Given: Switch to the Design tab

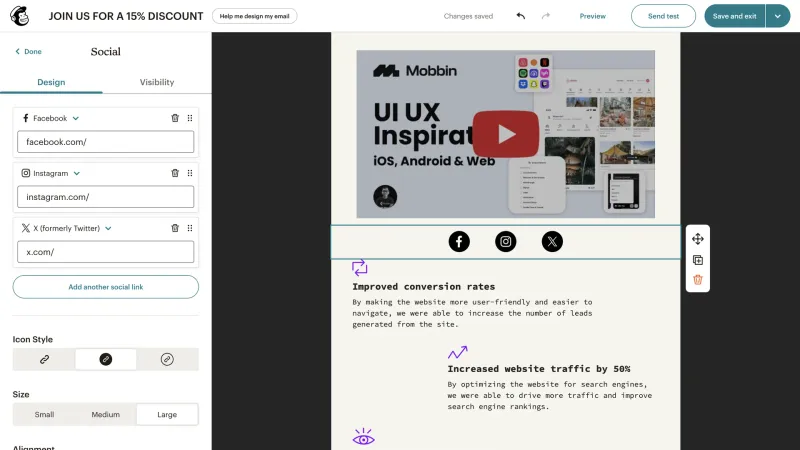Looking at the screenshot, I should [51, 82].
